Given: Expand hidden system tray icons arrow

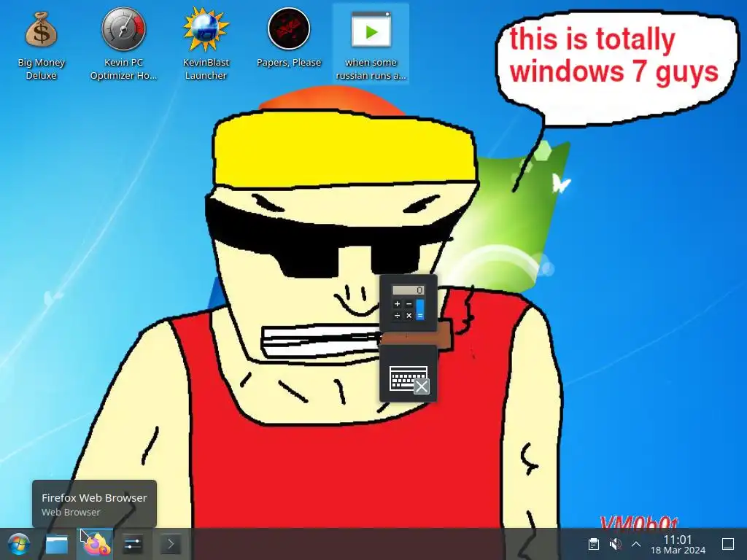Looking at the screenshot, I should (x=636, y=544).
